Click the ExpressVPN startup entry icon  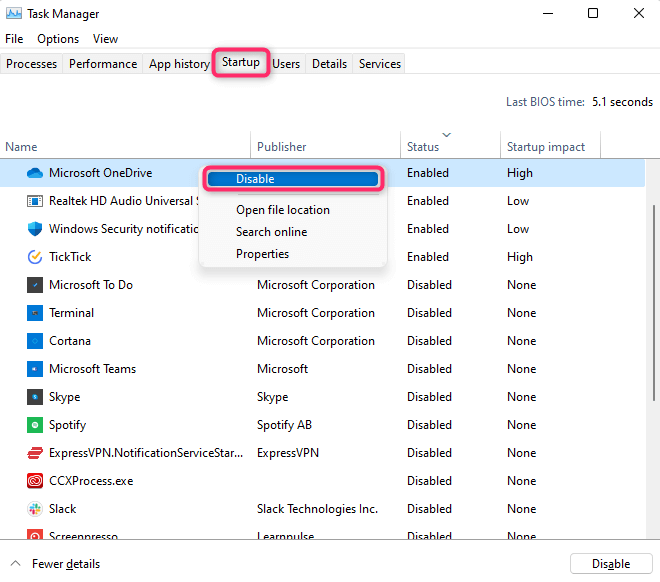(35, 453)
